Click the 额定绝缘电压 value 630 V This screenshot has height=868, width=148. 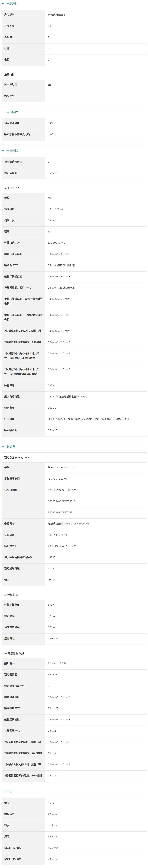click(x=51, y=569)
